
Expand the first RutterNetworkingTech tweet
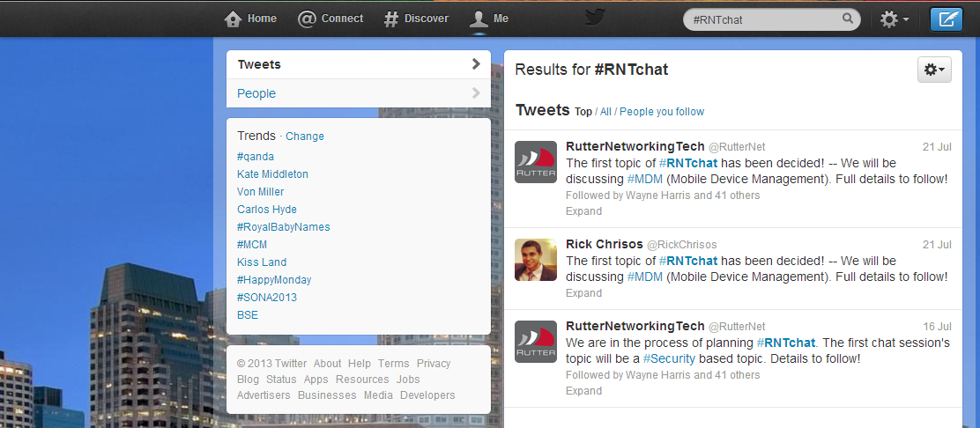(x=583, y=211)
